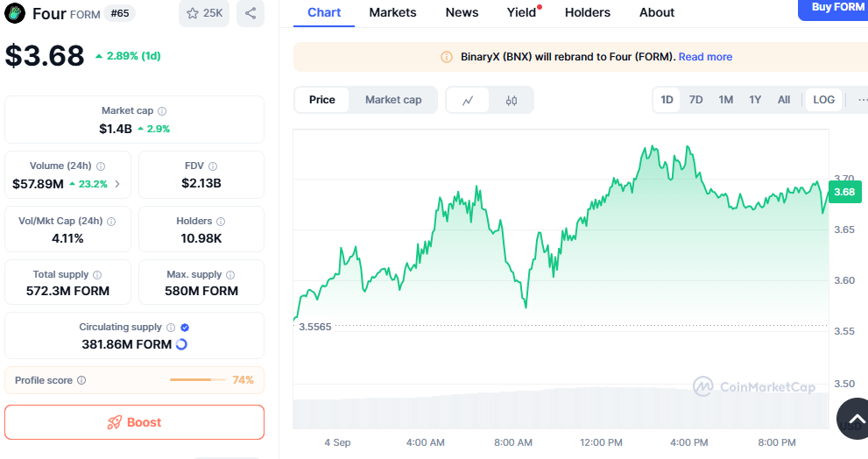Select the Price chart toggle
The height and width of the screenshot is (459, 868).
click(322, 100)
